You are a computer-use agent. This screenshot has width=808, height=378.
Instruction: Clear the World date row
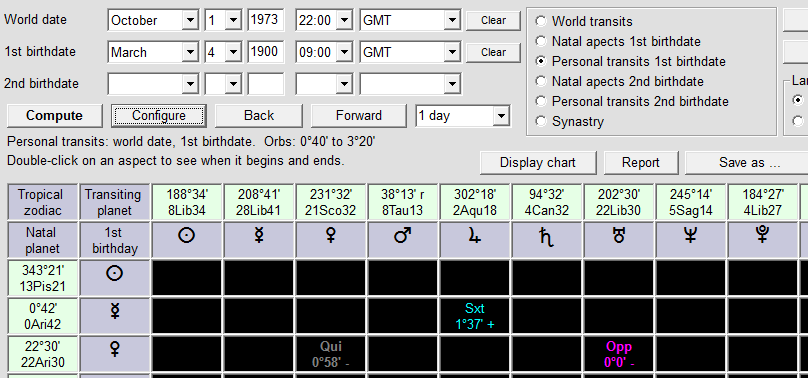point(493,21)
